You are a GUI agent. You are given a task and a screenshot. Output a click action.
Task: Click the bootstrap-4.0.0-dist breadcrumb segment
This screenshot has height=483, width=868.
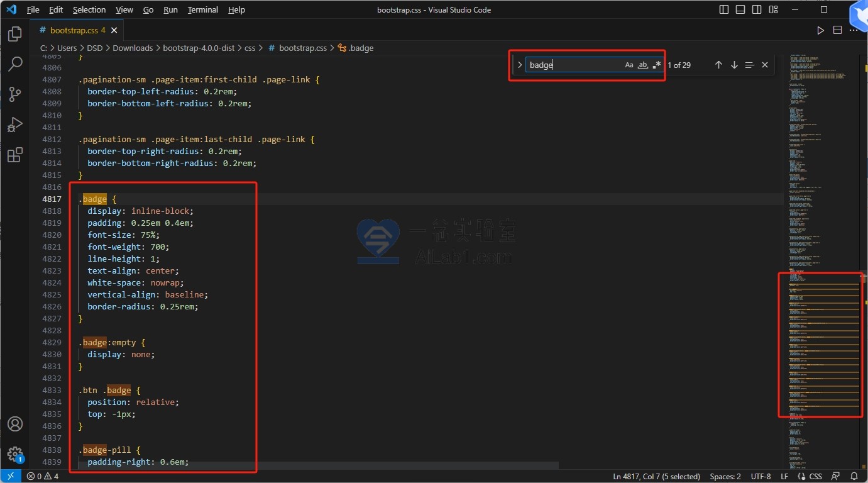click(x=198, y=48)
